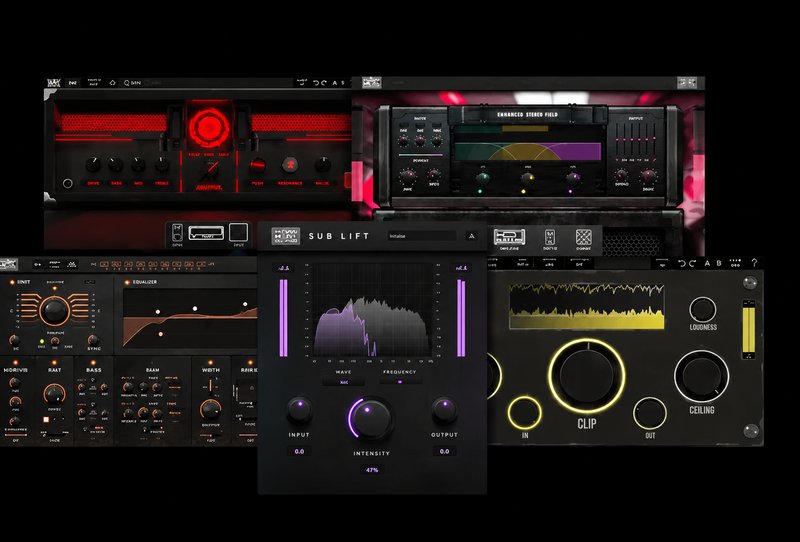Image resolution: width=800 pixels, height=542 pixels.
Task: Select the amp head icon under the stereo field rack
Action: click(x=509, y=237)
